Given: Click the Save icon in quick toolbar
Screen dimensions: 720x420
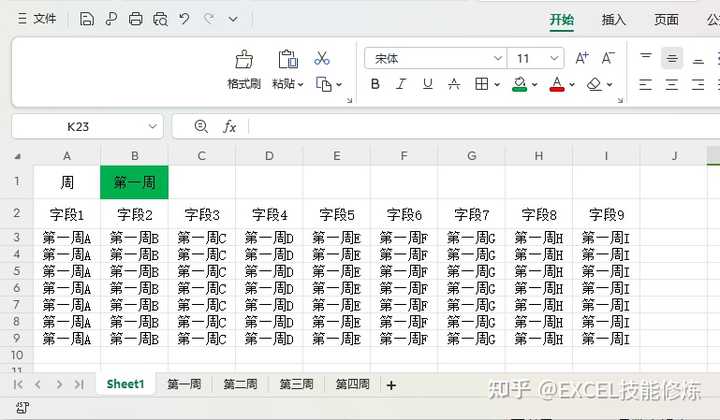Looking at the screenshot, I should (87, 19).
